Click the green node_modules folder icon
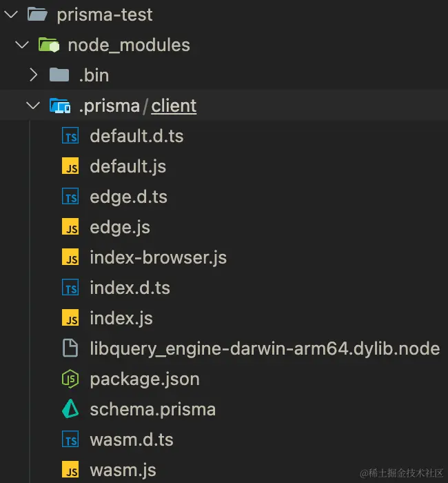Image resolution: width=448 pixels, height=483 pixels. (x=49, y=45)
